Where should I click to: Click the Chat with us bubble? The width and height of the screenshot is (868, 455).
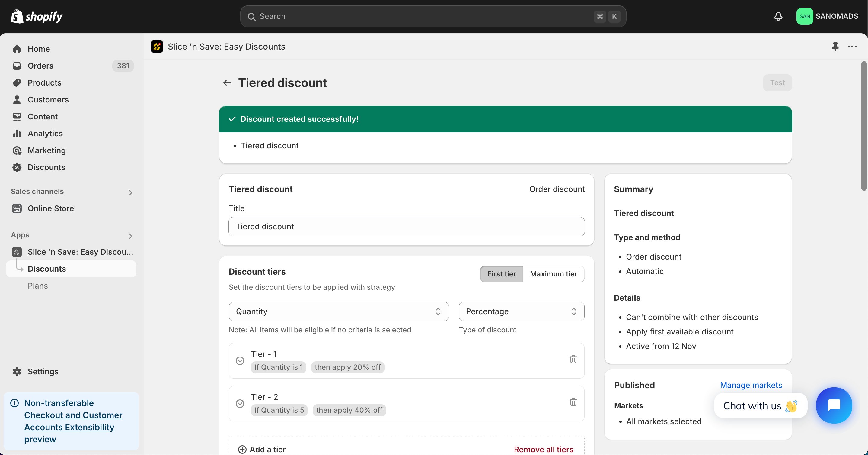click(761, 406)
